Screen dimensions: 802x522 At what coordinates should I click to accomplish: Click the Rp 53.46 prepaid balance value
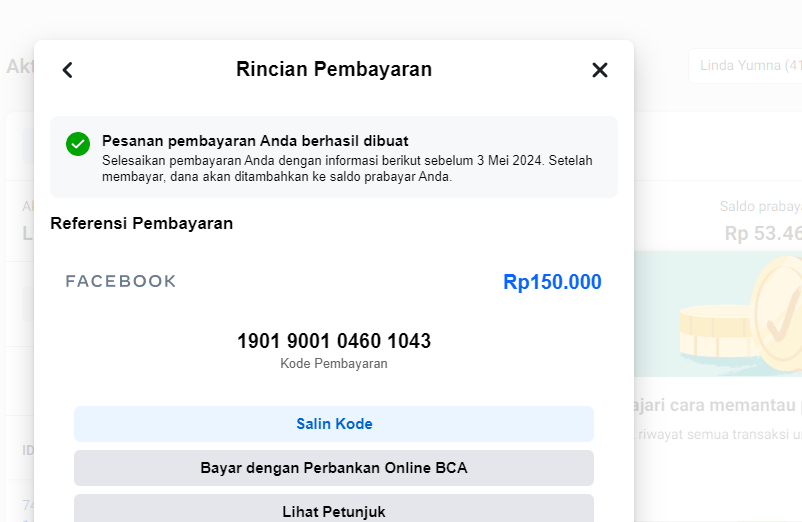[762, 234]
